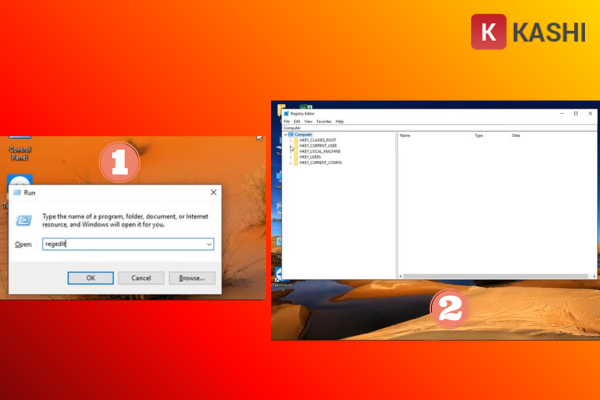Image resolution: width=600 pixels, height=400 pixels.
Task: Open the Help menu in Registry Editor
Action: (339, 121)
